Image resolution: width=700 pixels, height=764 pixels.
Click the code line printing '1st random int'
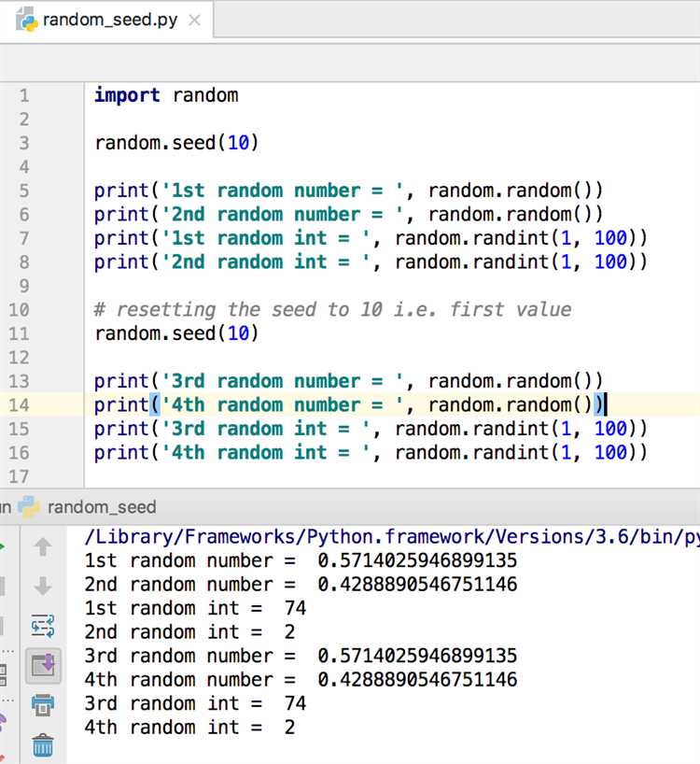(x=371, y=238)
